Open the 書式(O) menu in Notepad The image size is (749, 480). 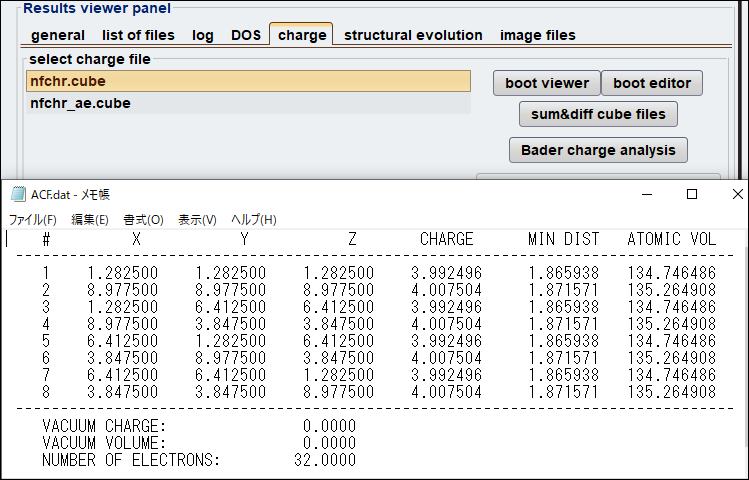pos(143,220)
